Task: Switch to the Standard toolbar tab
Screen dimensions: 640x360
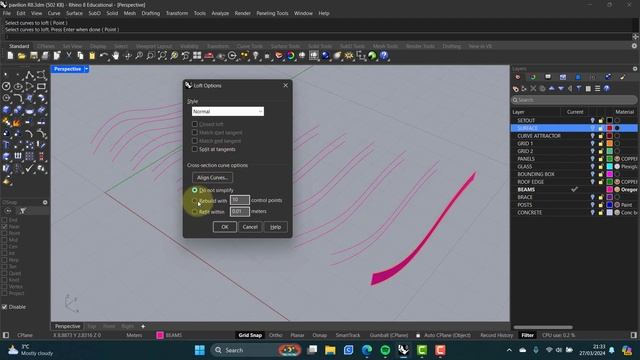Action: pyautogui.click(x=19, y=46)
